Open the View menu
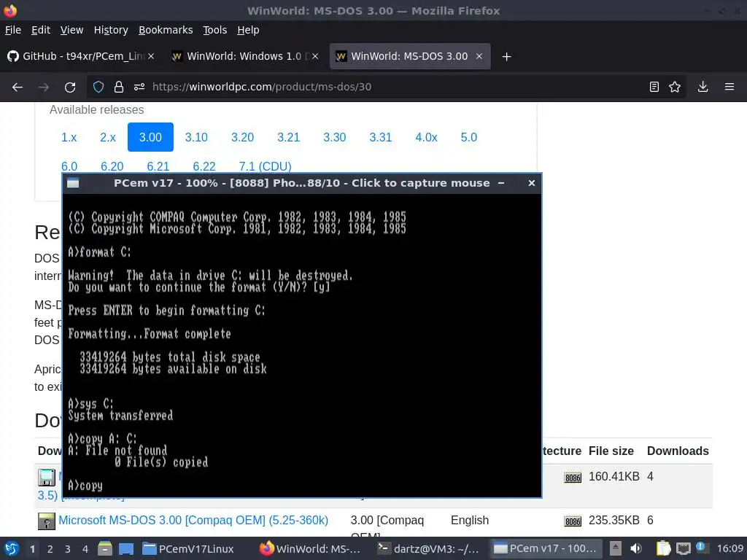 (71, 30)
